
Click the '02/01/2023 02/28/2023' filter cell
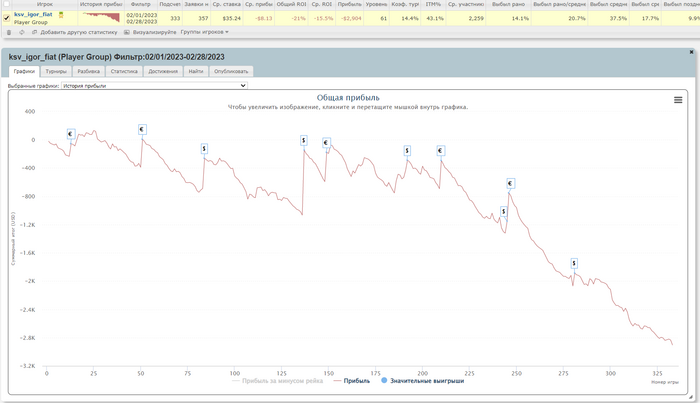click(x=142, y=18)
